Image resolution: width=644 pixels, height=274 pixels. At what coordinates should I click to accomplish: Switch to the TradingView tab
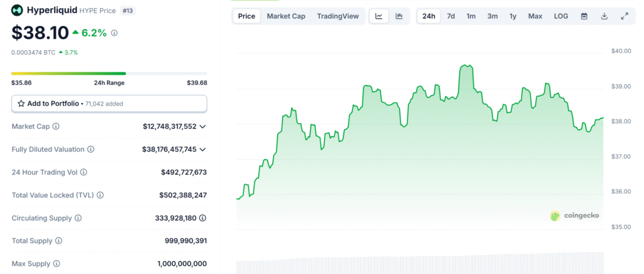click(x=338, y=16)
